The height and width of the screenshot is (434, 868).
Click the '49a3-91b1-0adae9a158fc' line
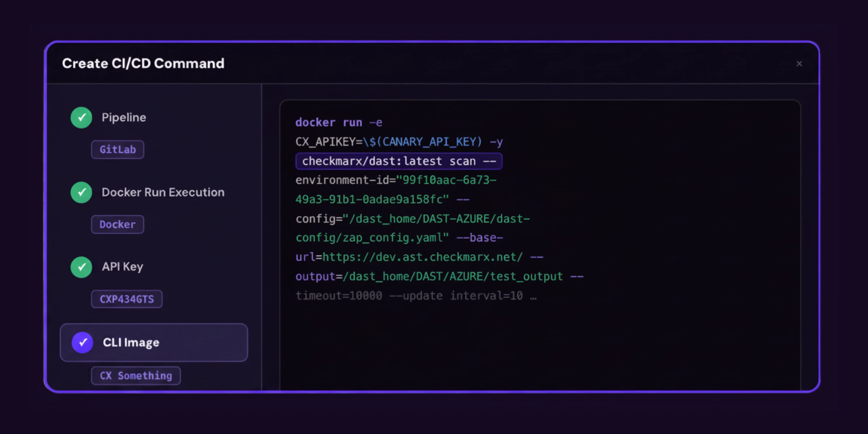[x=382, y=199]
